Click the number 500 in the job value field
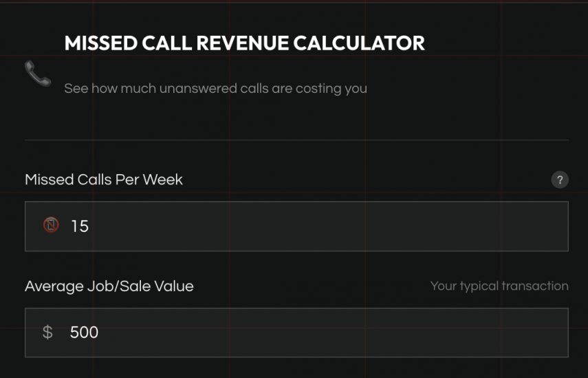The width and height of the screenshot is (588, 378). pos(84,333)
